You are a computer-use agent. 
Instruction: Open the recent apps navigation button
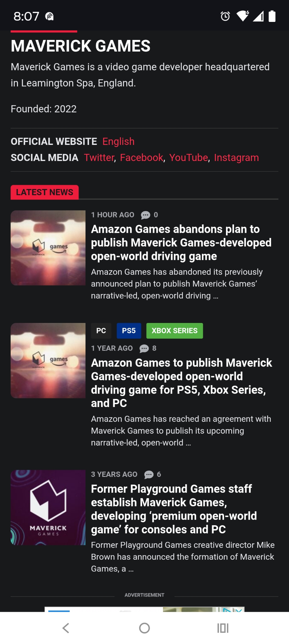[223, 628]
